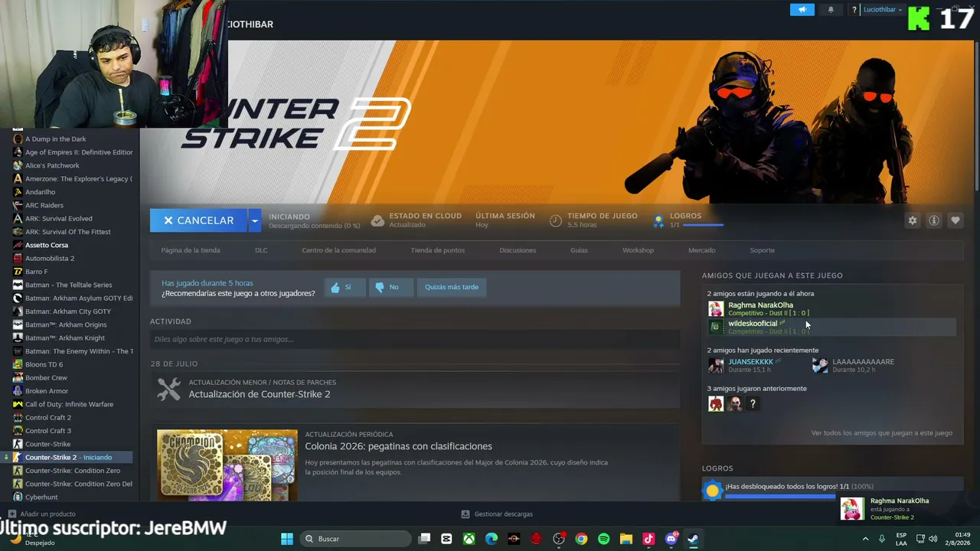The image size is (980, 551).
Task: Open JUANSEKKKK's friend profile
Action: (750, 361)
